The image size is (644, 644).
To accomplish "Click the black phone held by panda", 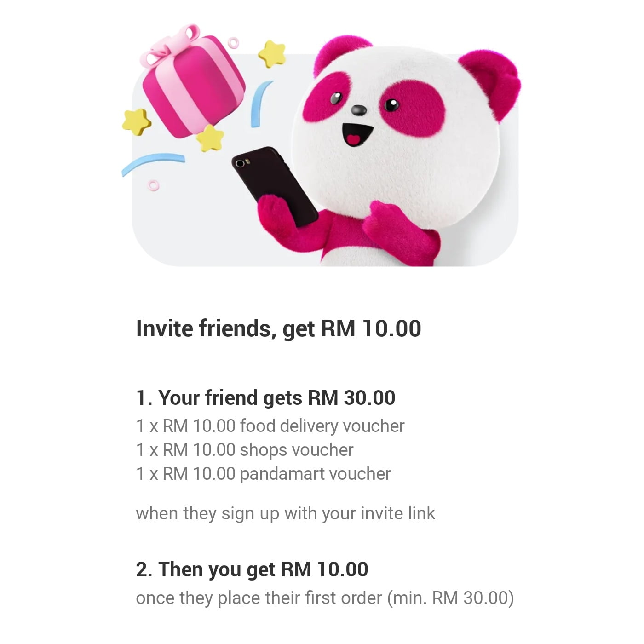I will (275, 186).
